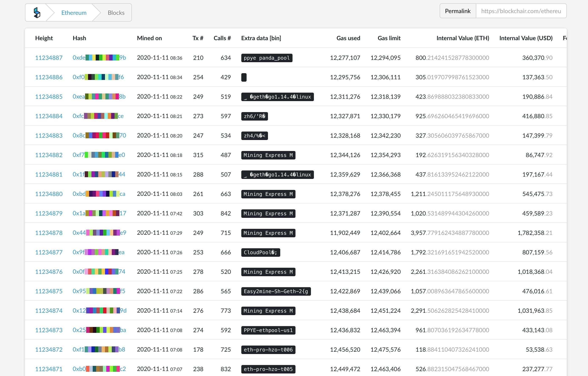This screenshot has height=376, width=588.
Task: Open block height 11234872
Action: [x=49, y=349]
